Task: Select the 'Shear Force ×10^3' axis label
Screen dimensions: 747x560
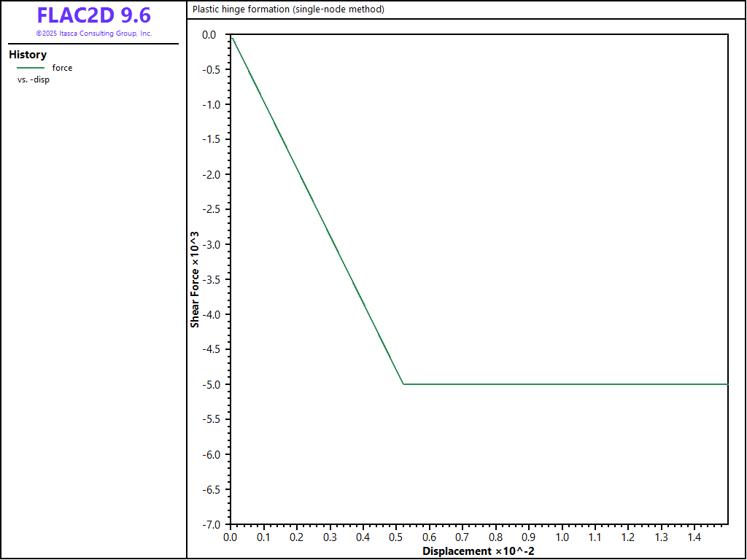Action: [x=195, y=280]
